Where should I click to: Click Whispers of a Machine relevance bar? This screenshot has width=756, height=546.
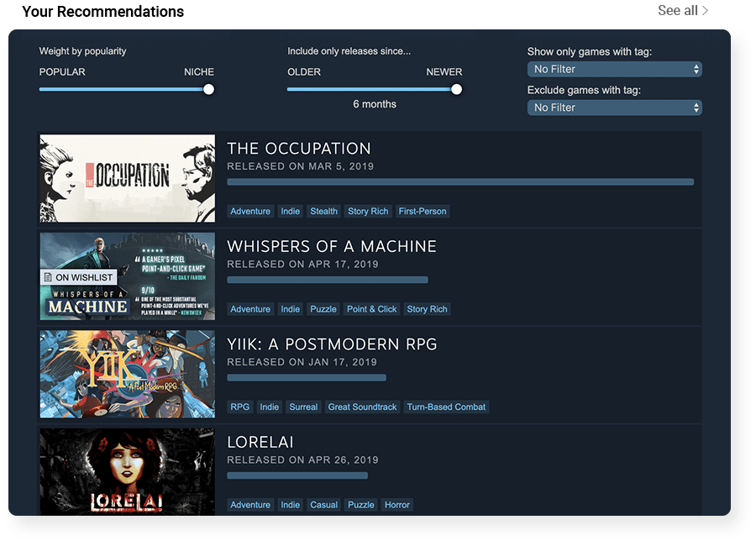[x=328, y=281]
